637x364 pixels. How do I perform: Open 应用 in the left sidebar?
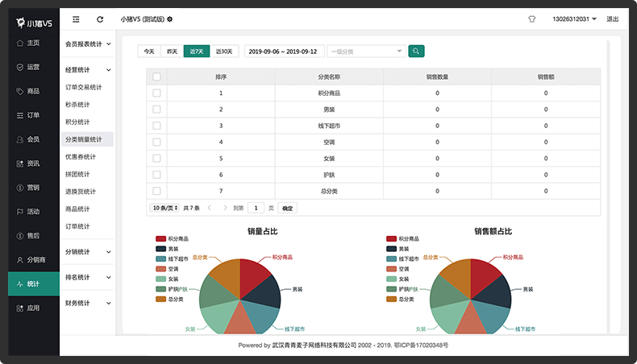coord(34,308)
